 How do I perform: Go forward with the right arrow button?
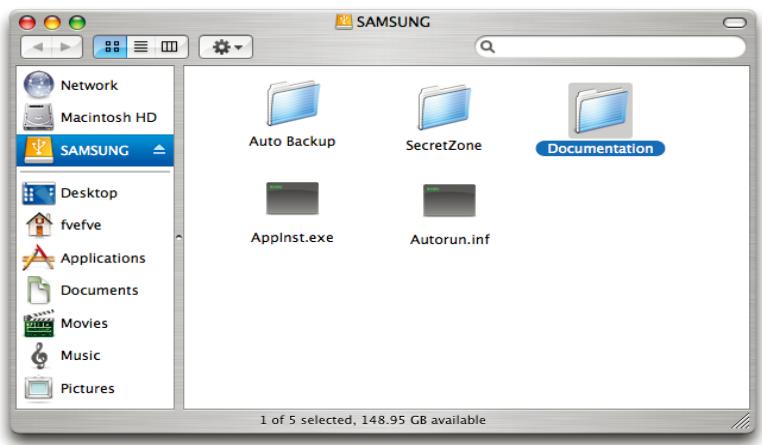click(x=67, y=47)
